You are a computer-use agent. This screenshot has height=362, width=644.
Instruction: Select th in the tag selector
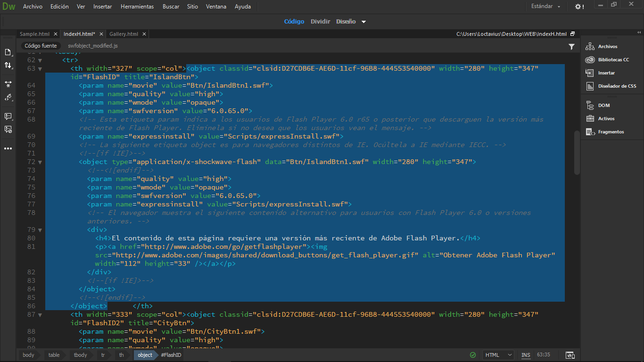[122, 355]
